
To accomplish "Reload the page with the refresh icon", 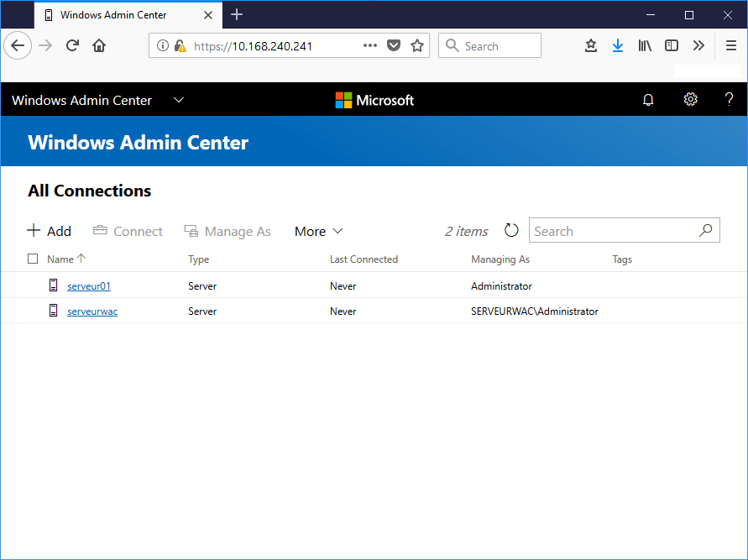I will point(72,46).
